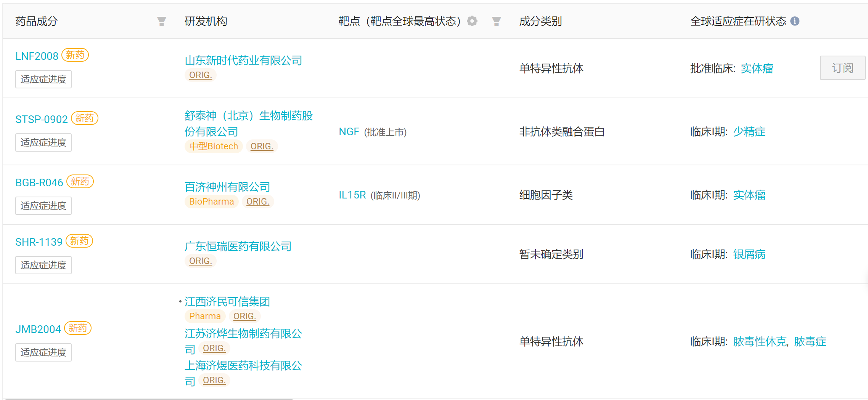Open 百济神州有限公司 company link

pyautogui.click(x=227, y=187)
